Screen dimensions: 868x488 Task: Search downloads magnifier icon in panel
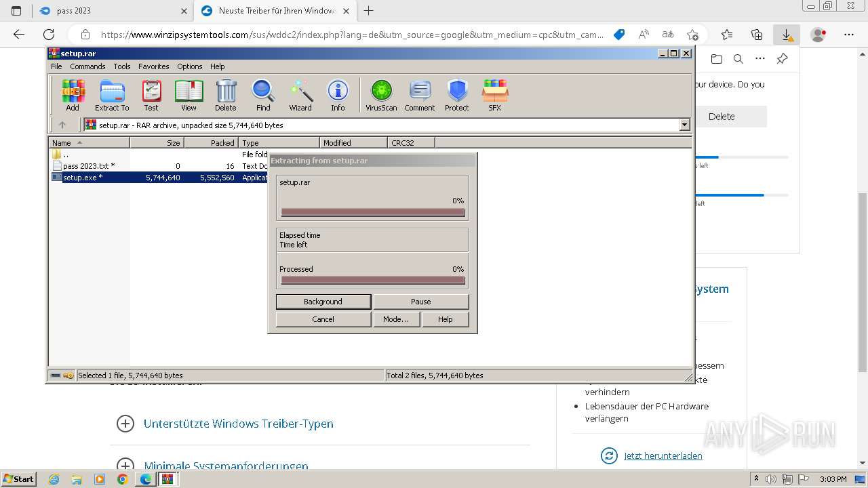pyautogui.click(x=738, y=59)
